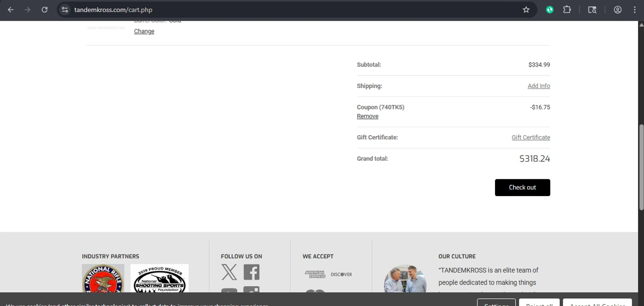
Task: Open the site information icon in address bar
Action: click(x=65, y=9)
